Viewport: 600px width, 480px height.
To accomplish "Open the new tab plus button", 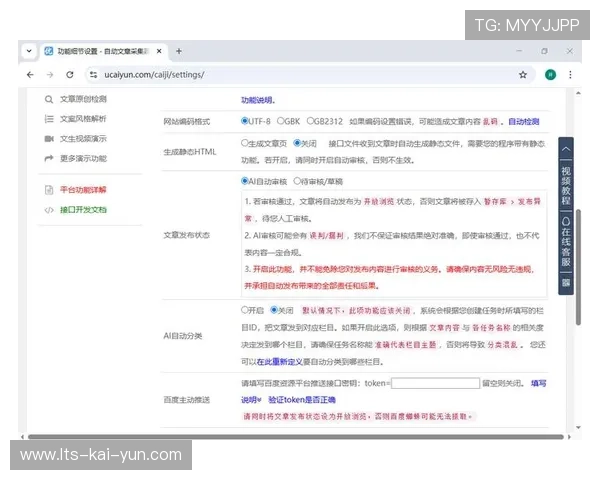I will (x=179, y=50).
